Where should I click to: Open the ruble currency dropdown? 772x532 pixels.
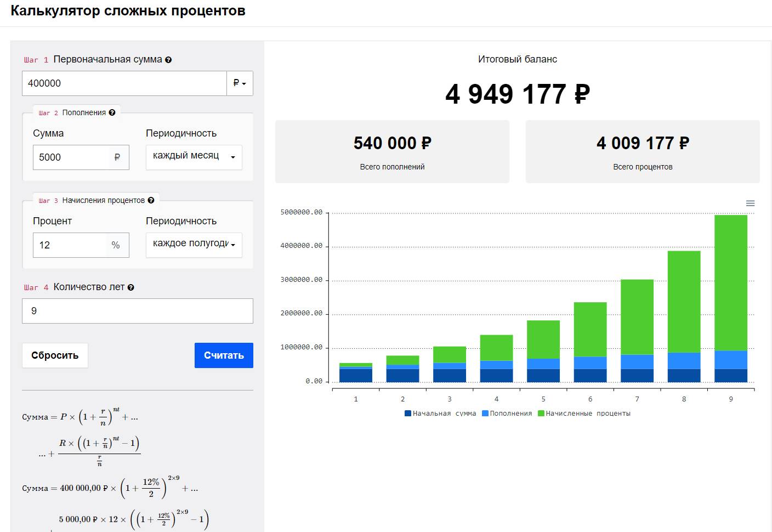(x=240, y=83)
